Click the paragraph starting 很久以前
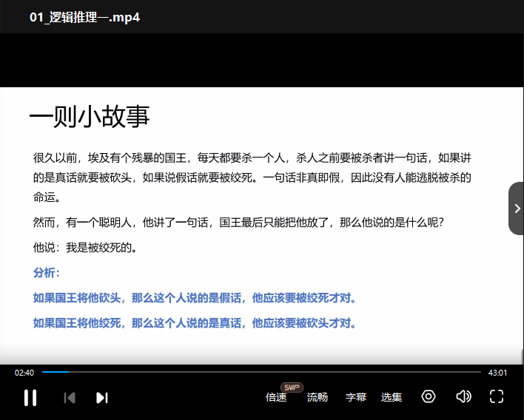The width and height of the screenshot is (524, 420). 252,177
